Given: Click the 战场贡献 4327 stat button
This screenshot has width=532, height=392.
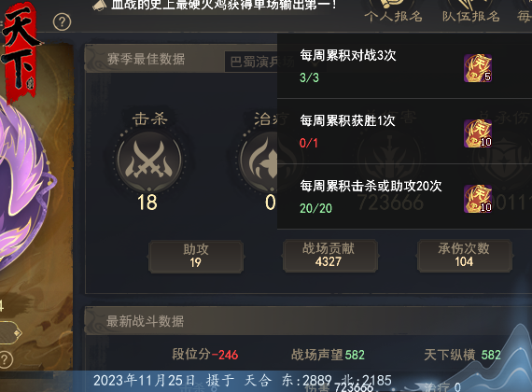Looking at the screenshot, I should pos(329,256).
